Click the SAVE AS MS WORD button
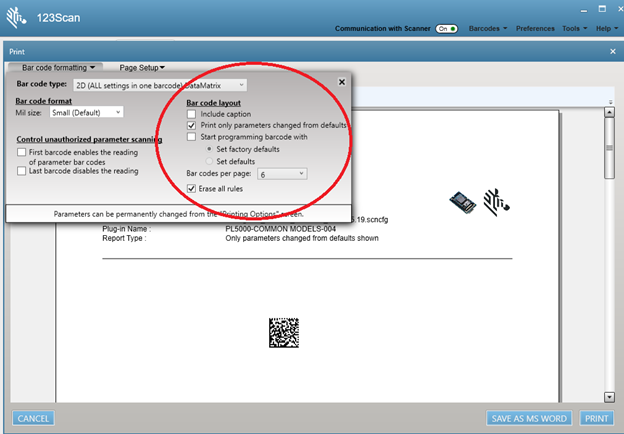This screenshot has width=624, height=434. click(x=529, y=418)
